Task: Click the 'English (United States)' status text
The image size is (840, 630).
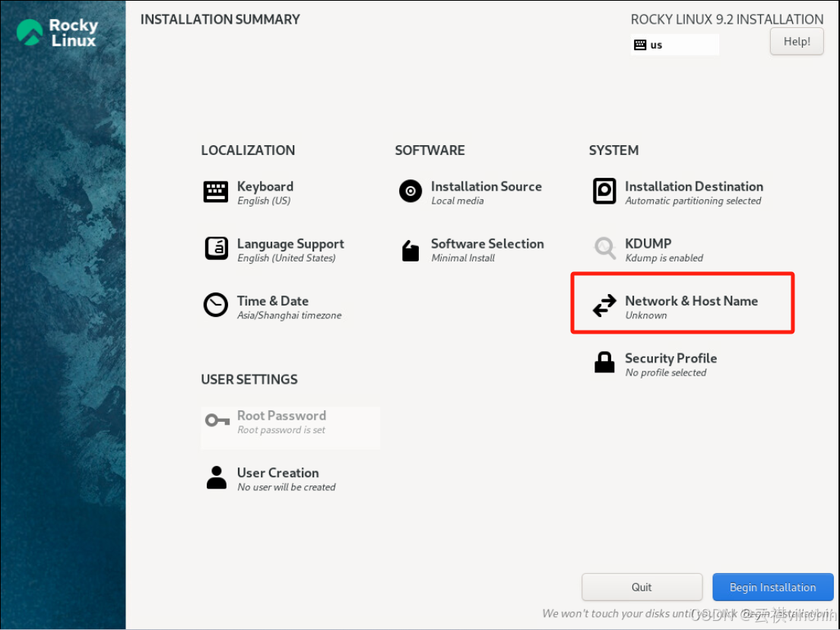Action: coord(286,258)
